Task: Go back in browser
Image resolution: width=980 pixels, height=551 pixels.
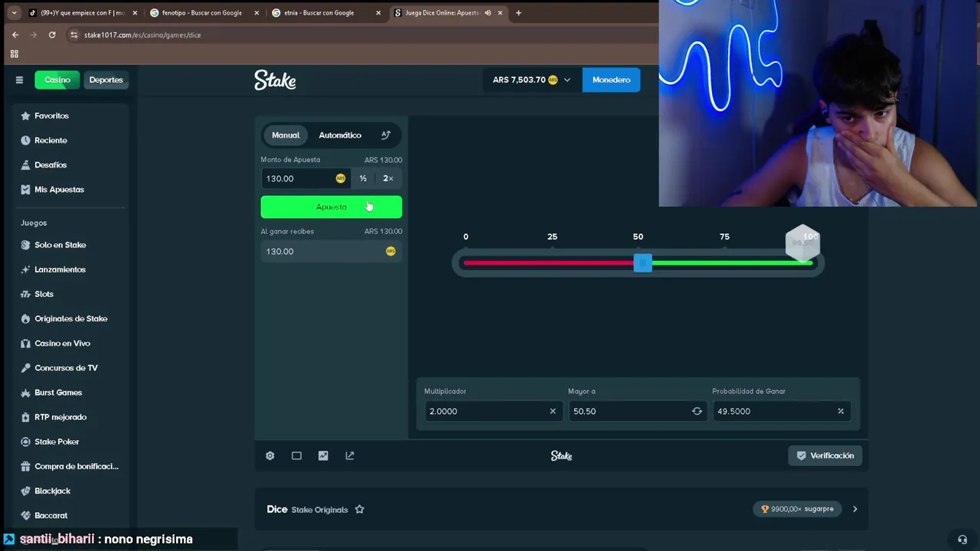Action: (x=15, y=34)
